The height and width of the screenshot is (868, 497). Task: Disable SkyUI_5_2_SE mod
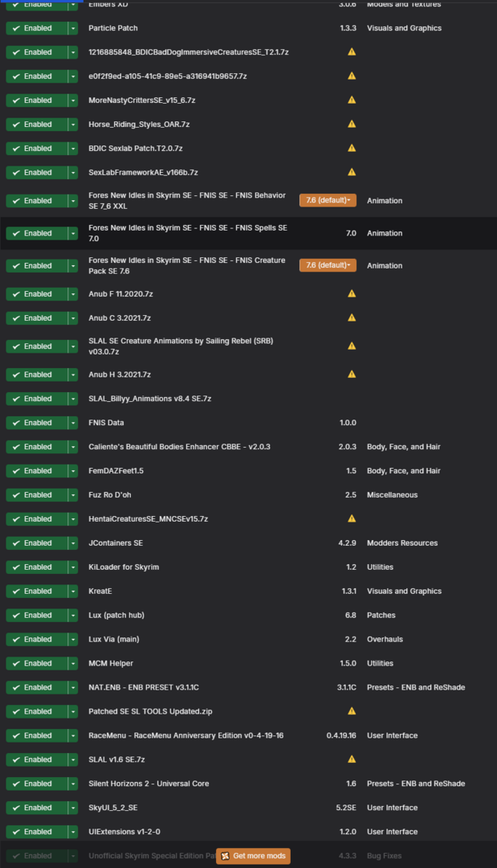(36, 808)
